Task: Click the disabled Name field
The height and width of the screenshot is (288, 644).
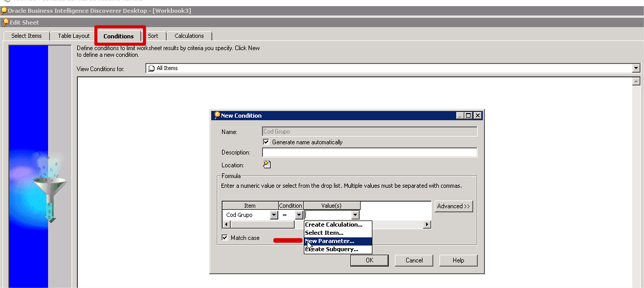Action: click(x=369, y=131)
